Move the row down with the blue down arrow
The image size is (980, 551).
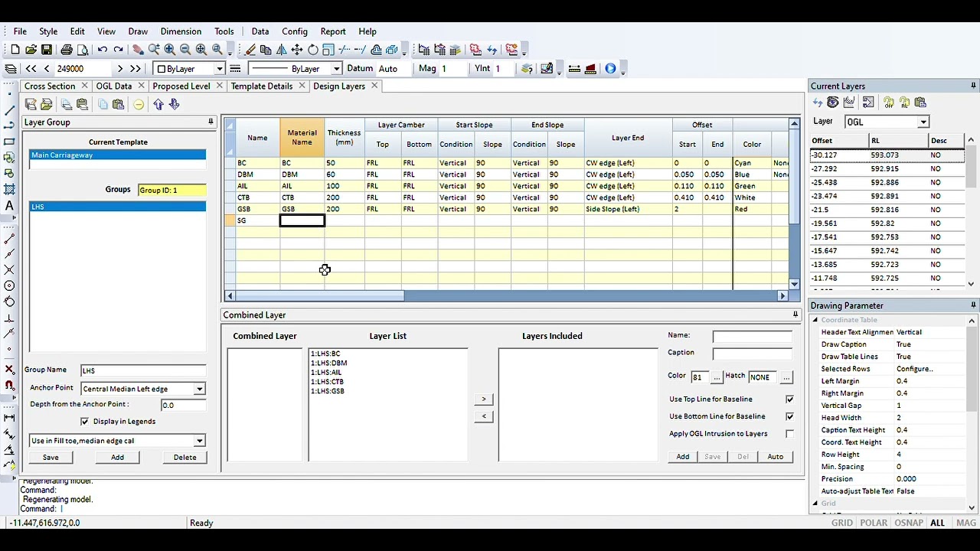pyautogui.click(x=174, y=104)
